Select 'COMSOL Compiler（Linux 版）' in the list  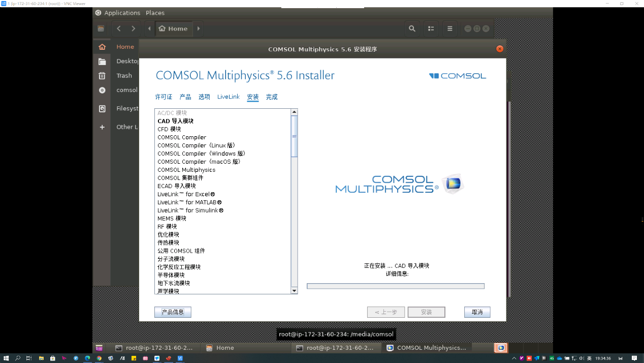(x=197, y=145)
